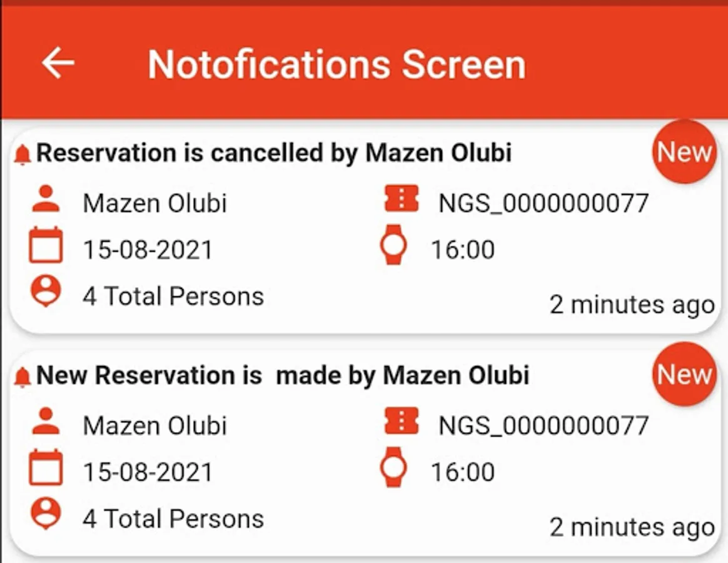Click bell icon on new reservation notification
The width and height of the screenshot is (728, 563).
pos(23,377)
